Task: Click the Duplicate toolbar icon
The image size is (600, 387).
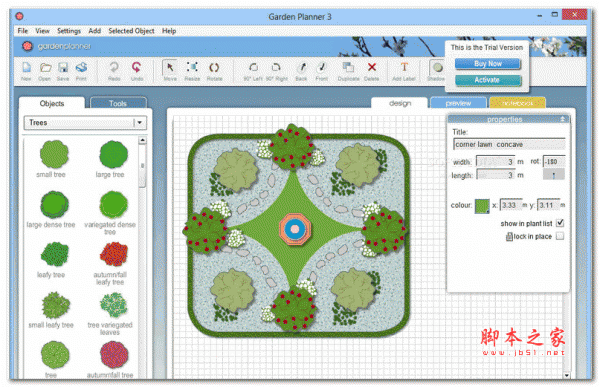Action: (348, 68)
